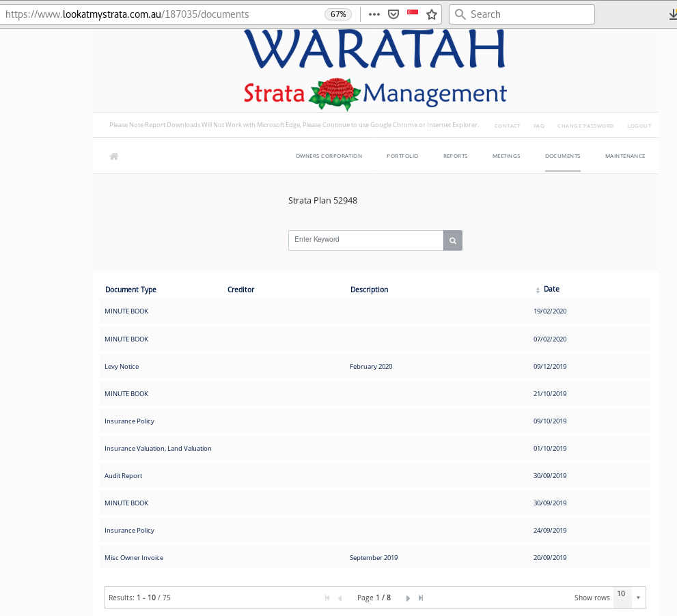
Task: Click the Pocket save icon
Action: coord(393,14)
